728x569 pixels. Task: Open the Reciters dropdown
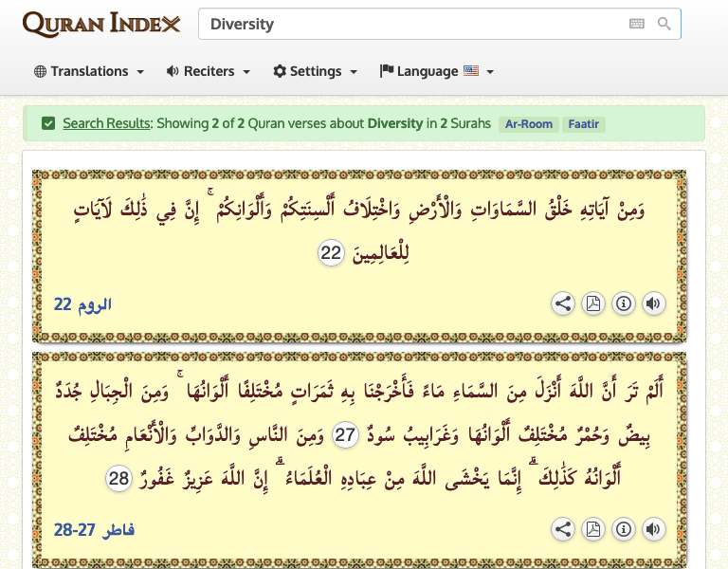pyautogui.click(x=208, y=71)
